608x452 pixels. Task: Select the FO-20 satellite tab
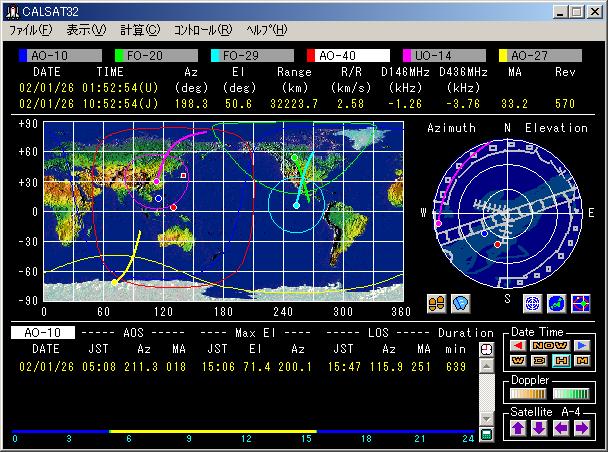157,55
